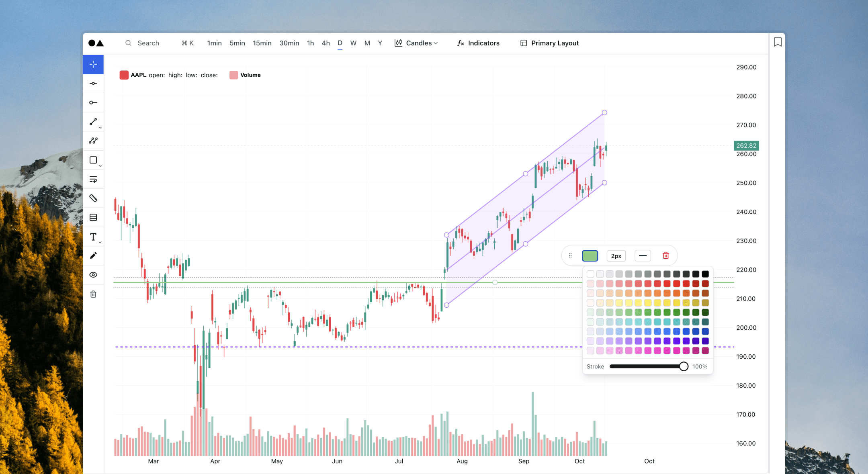Select the pencil brush tool

[x=93, y=256]
